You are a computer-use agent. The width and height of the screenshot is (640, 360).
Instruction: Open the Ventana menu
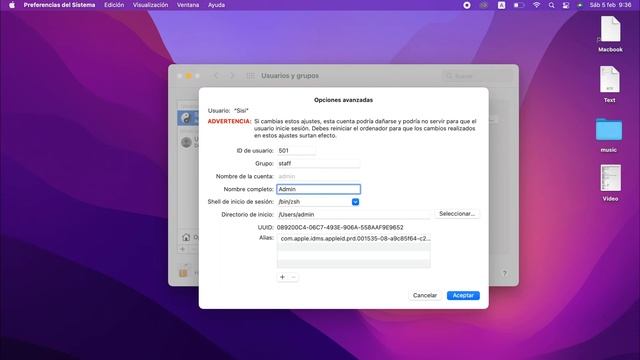click(x=188, y=5)
